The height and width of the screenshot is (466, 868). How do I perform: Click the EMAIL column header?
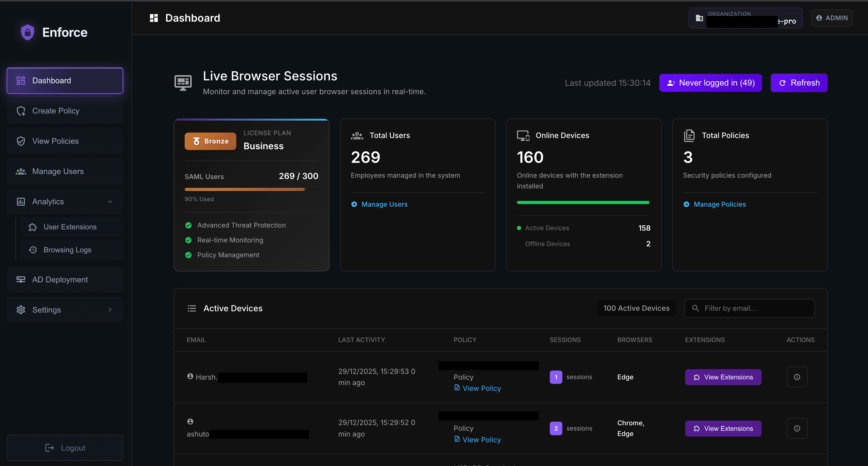pos(196,340)
